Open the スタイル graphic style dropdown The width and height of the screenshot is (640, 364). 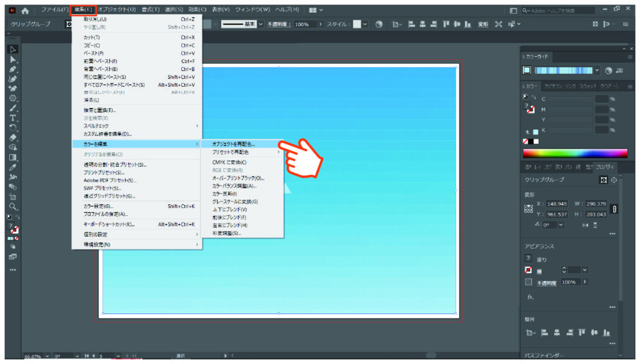(364, 24)
